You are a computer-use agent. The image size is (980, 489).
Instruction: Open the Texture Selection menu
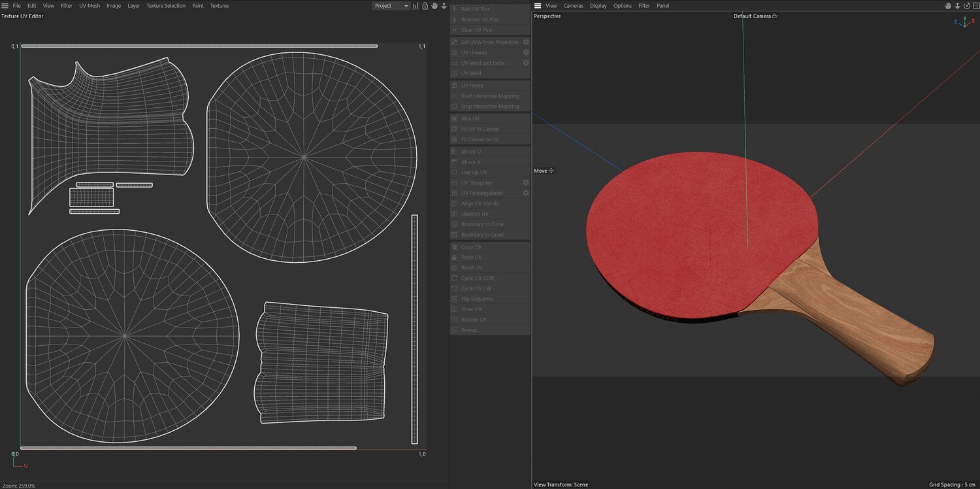(x=166, y=6)
